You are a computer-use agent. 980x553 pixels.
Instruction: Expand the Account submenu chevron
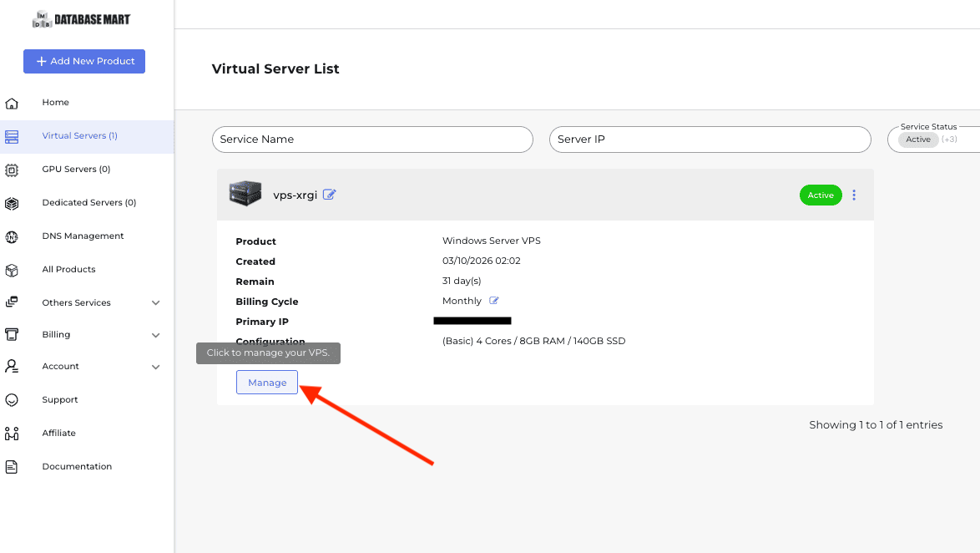pyautogui.click(x=155, y=368)
